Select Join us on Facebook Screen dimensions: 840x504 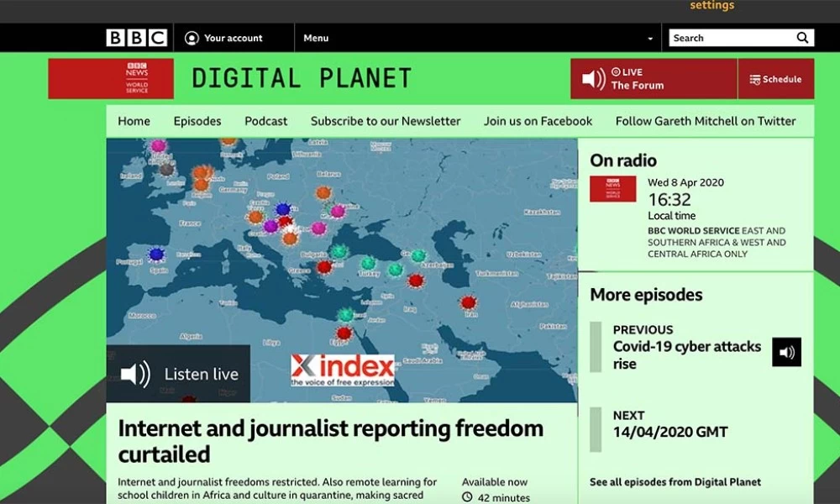pos(538,121)
